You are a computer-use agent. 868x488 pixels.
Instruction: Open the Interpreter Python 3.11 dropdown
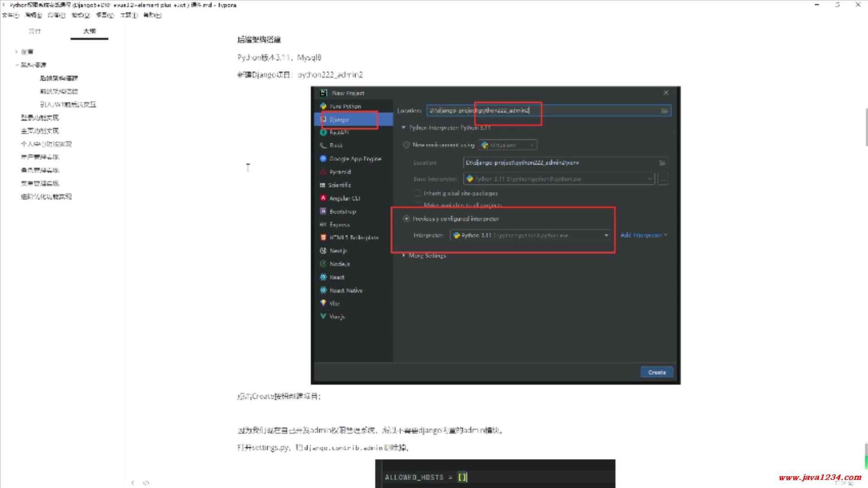click(x=606, y=235)
